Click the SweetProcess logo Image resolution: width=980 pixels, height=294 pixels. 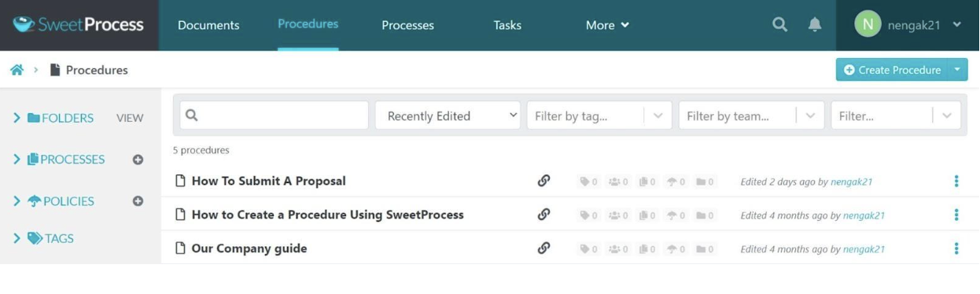click(x=79, y=24)
